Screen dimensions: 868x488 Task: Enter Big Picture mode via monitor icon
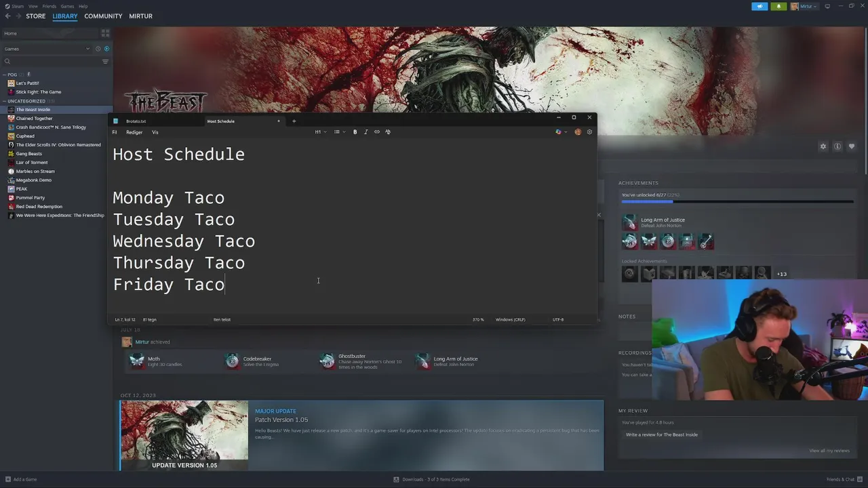[x=827, y=6]
